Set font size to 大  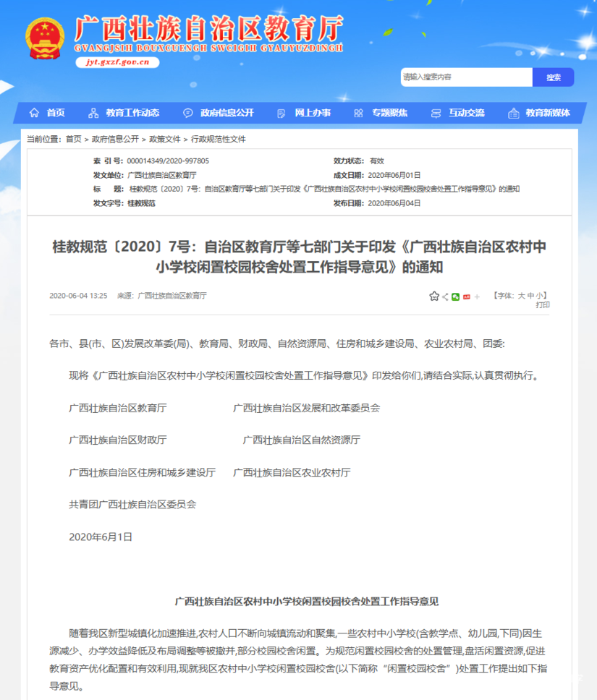pyautogui.click(x=522, y=296)
